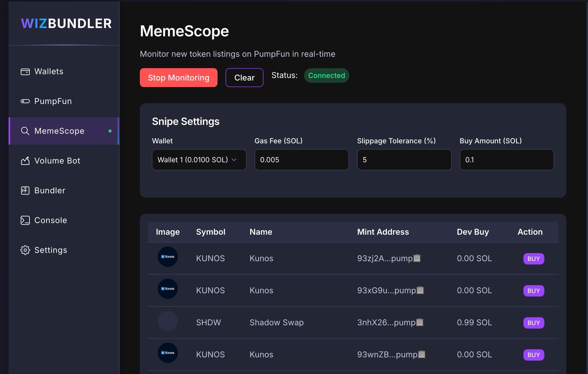Click blank token image for Shadow Swap
This screenshot has width=588, height=374.
pos(168,321)
